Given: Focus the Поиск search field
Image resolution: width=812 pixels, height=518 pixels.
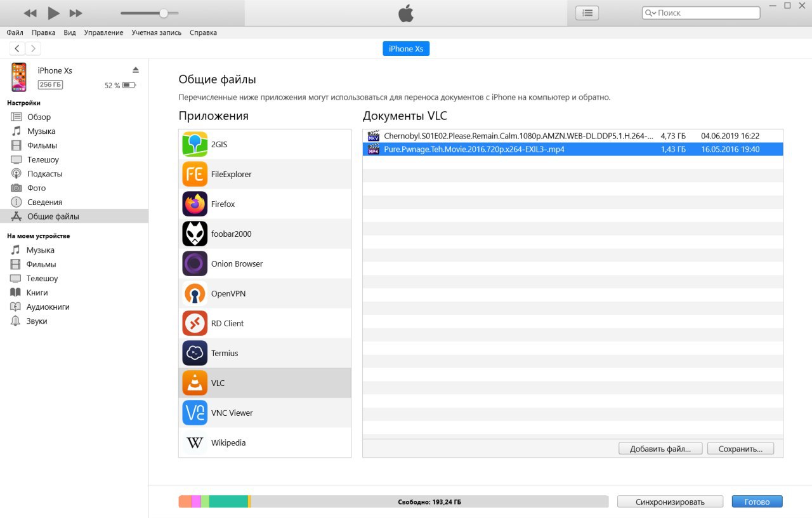Looking at the screenshot, I should [x=701, y=13].
